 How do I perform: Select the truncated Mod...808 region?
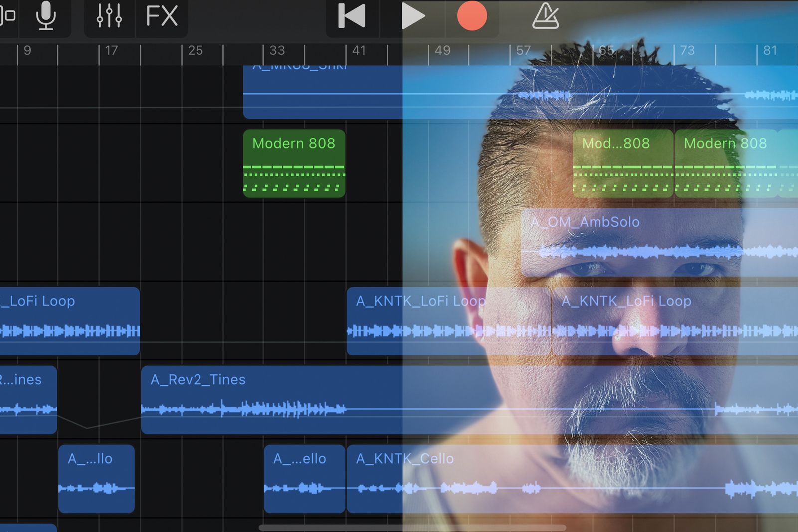(x=622, y=164)
